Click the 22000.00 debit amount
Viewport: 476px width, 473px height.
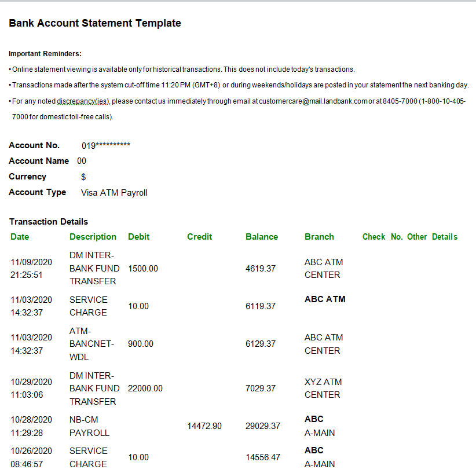coord(145,388)
